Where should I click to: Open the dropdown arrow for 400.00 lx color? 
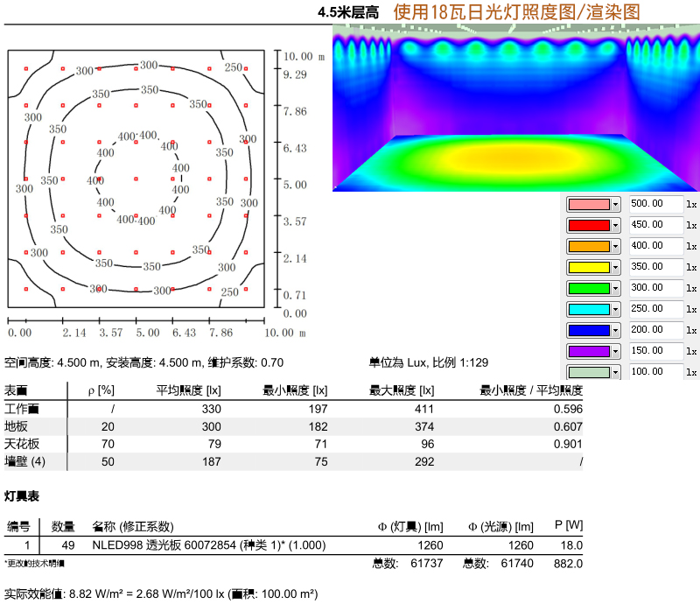click(616, 247)
